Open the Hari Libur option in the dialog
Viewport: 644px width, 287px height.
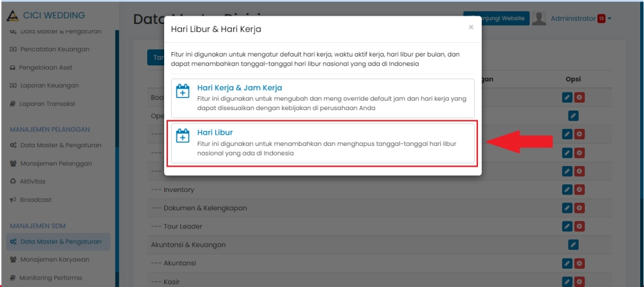tap(323, 143)
